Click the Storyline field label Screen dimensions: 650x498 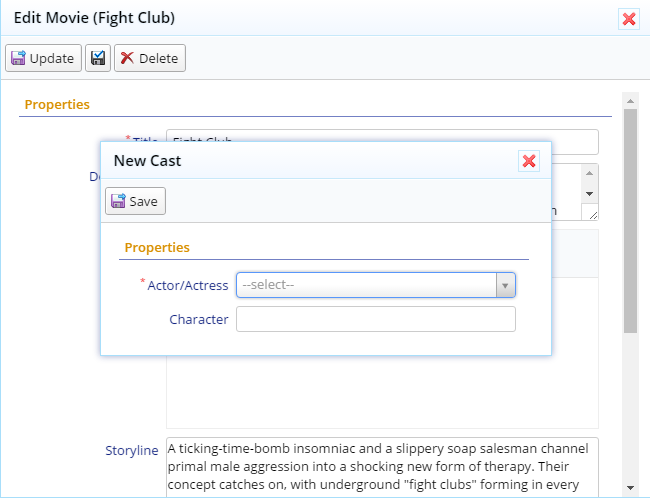(131, 450)
